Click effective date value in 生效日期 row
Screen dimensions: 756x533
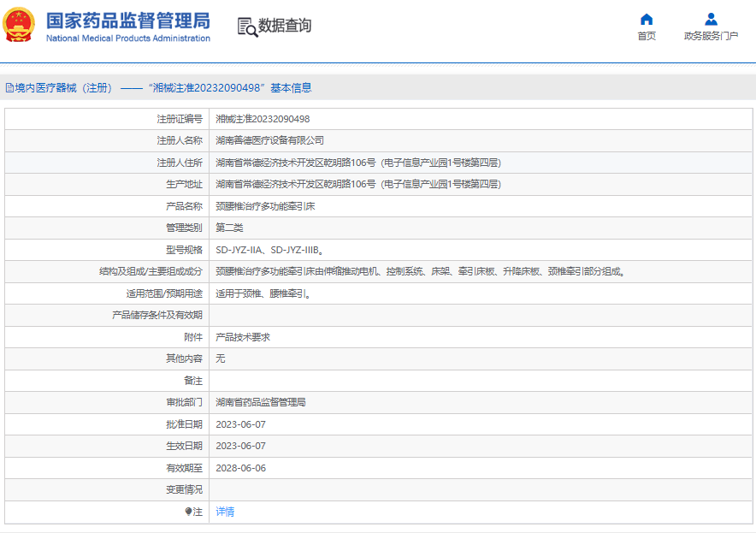(x=240, y=446)
